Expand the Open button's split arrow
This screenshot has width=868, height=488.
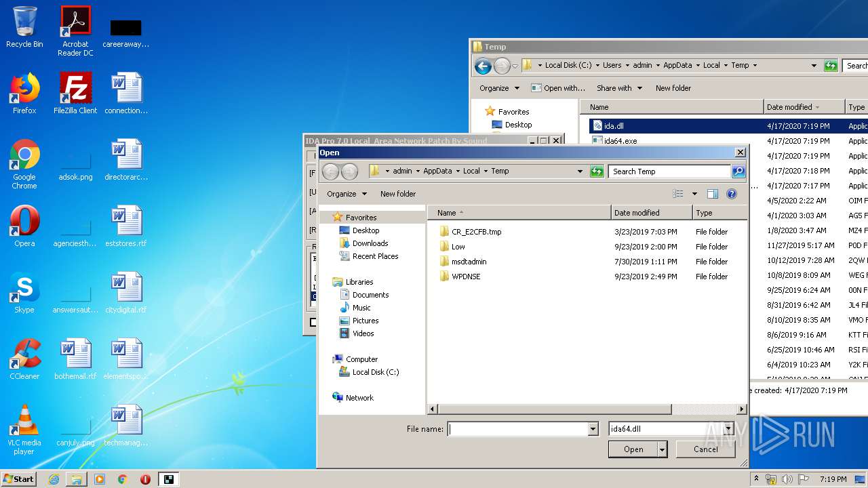pyautogui.click(x=663, y=449)
